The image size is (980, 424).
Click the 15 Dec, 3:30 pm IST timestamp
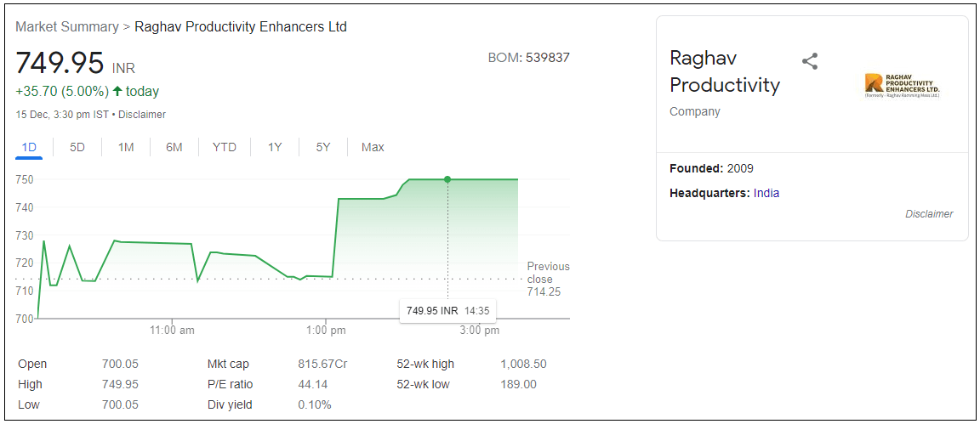(62, 115)
